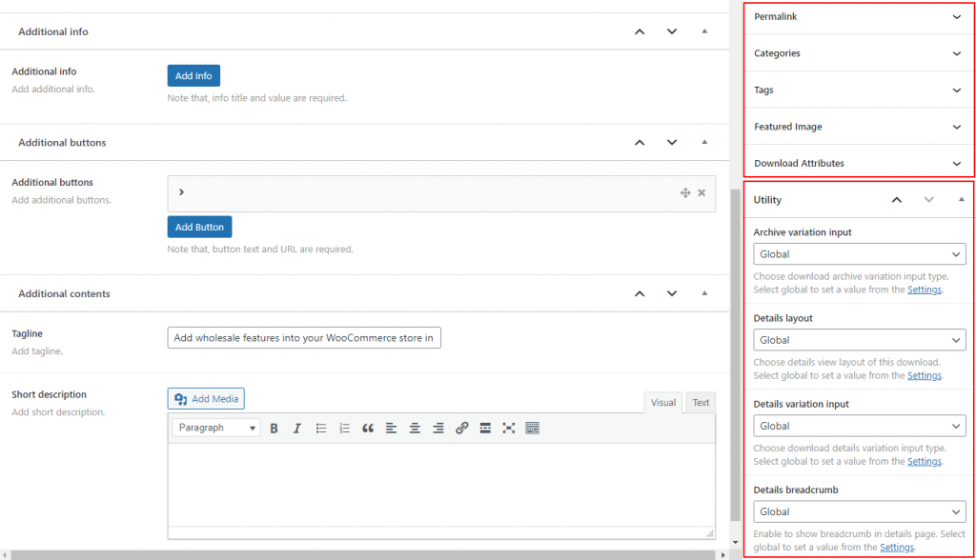Expand the Categories section
The height and width of the screenshot is (560, 976).
[x=859, y=53]
